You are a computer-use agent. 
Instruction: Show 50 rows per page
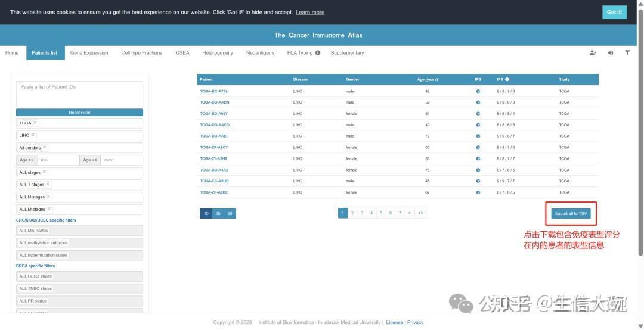coord(230,213)
